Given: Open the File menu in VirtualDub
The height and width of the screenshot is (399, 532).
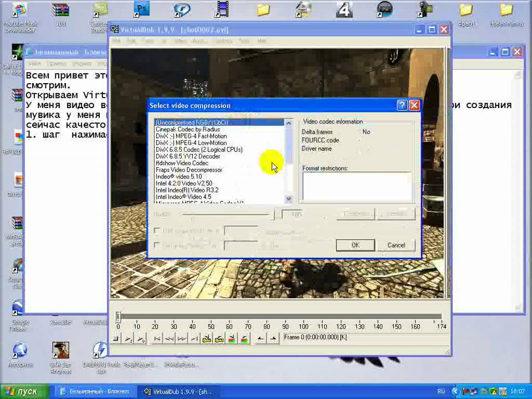Looking at the screenshot, I should 116,41.
